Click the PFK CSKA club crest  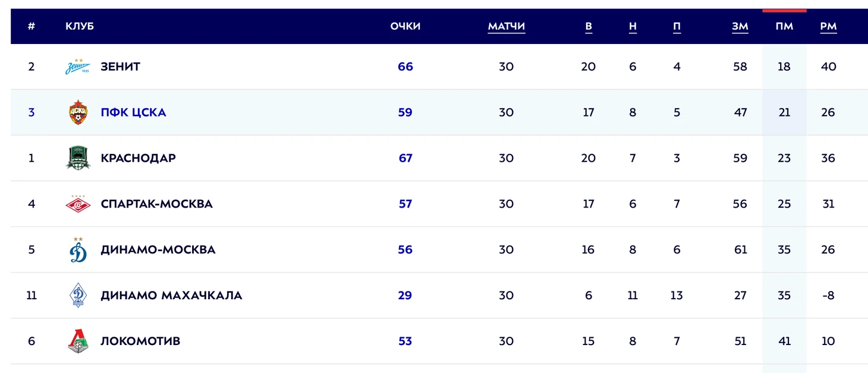[x=78, y=112]
